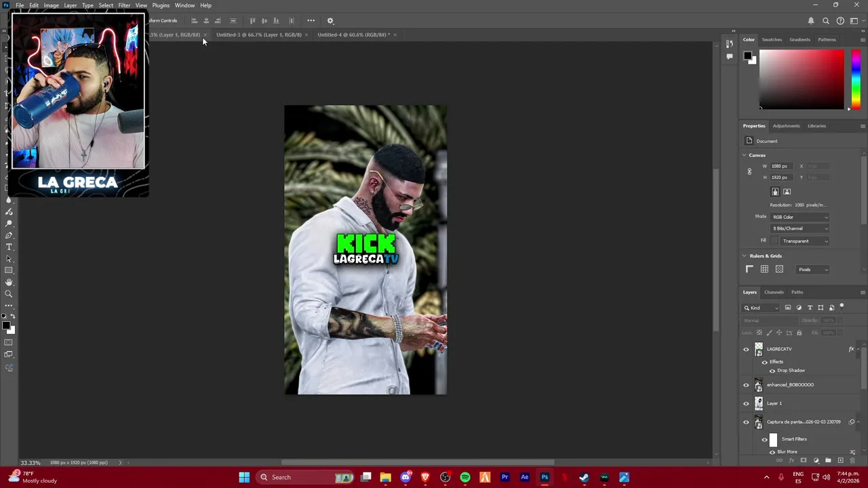Select the Zoom magnifier tool
The width and height of the screenshot is (868, 488).
click(9, 293)
